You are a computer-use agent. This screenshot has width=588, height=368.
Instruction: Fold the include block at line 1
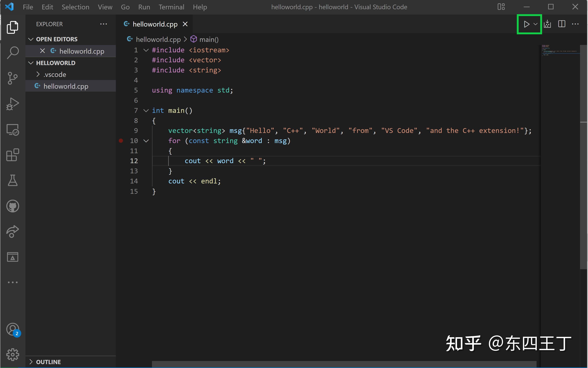click(146, 50)
